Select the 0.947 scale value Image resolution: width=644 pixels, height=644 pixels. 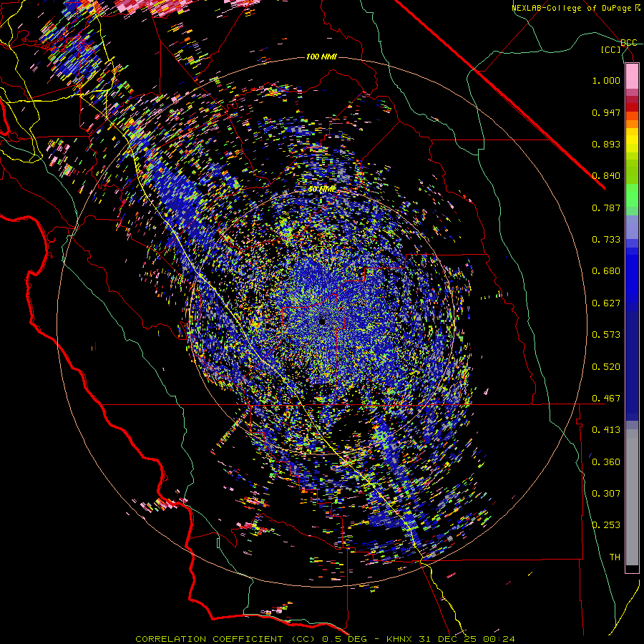[606, 112]
